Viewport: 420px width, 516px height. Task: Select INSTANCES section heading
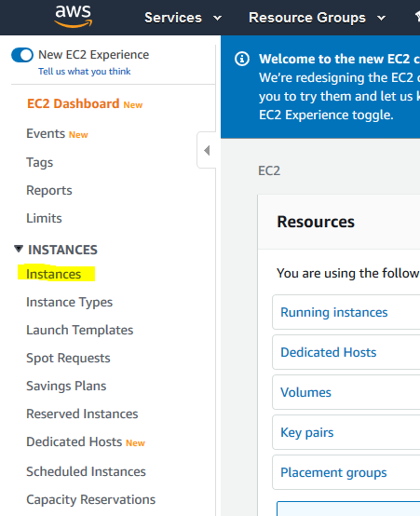(x=62, y=250)
